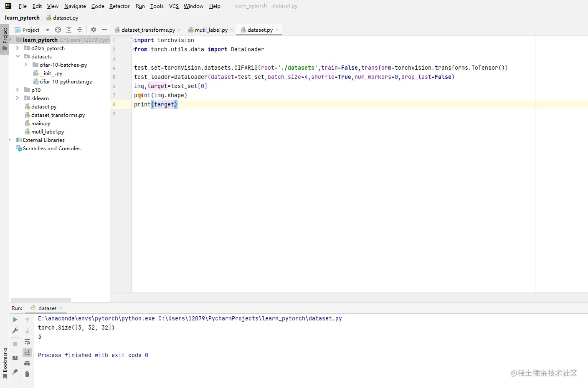Open the Edit menu

37,6
